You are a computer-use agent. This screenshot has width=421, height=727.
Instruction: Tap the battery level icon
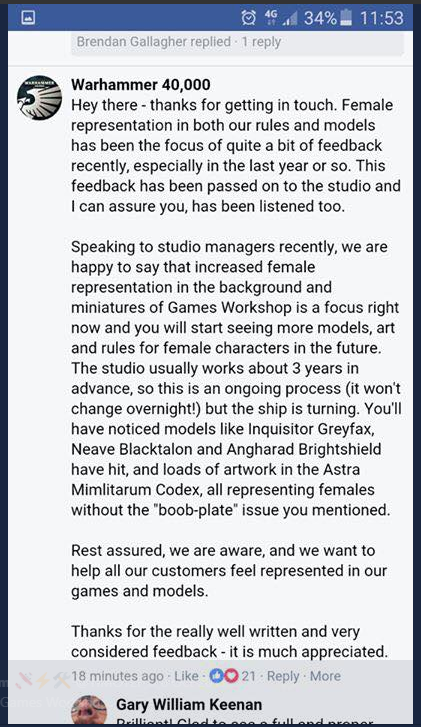click(x=346, y=18)
